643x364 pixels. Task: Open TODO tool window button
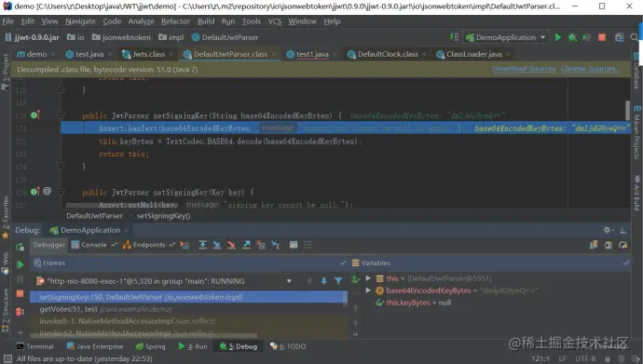(x=288, y=346)
